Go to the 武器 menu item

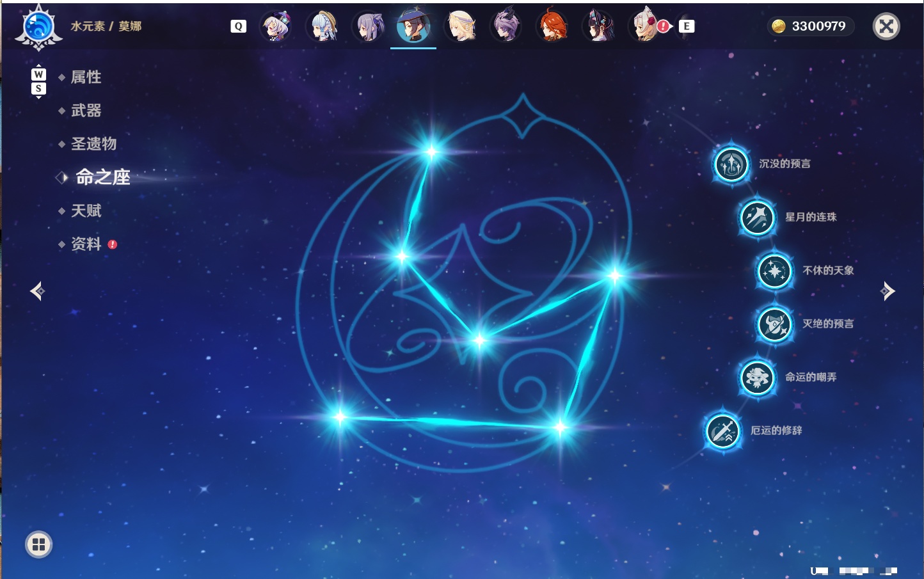point(86,111)
